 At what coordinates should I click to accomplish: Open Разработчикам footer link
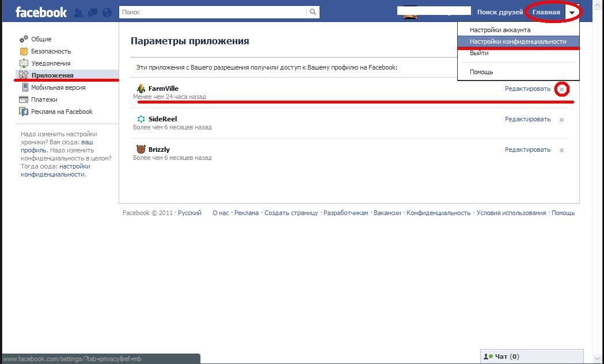(346, 213)
